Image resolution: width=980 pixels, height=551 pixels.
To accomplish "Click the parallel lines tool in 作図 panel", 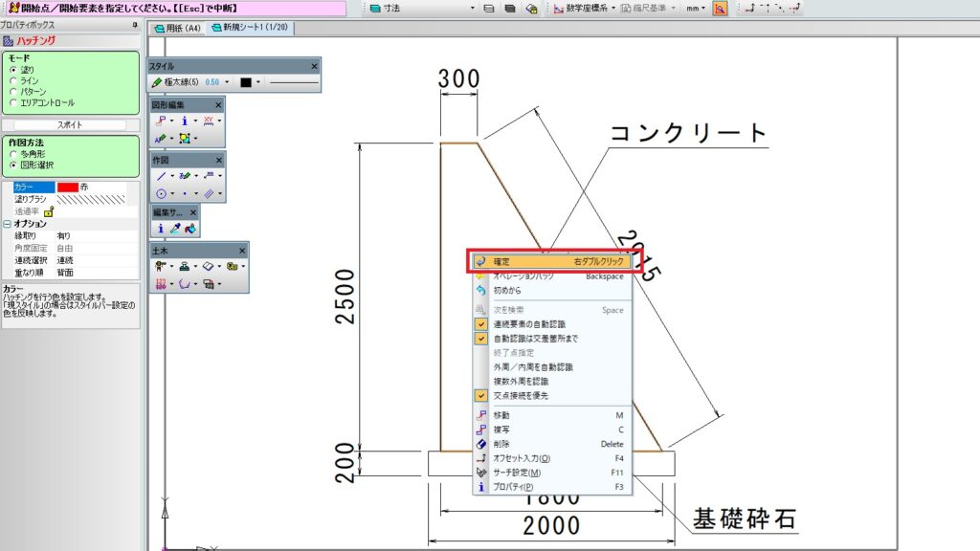I will tap(209, 193).
